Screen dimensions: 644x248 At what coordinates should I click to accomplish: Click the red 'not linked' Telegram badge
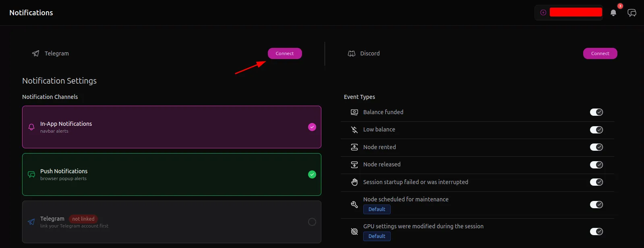[83, 219]
